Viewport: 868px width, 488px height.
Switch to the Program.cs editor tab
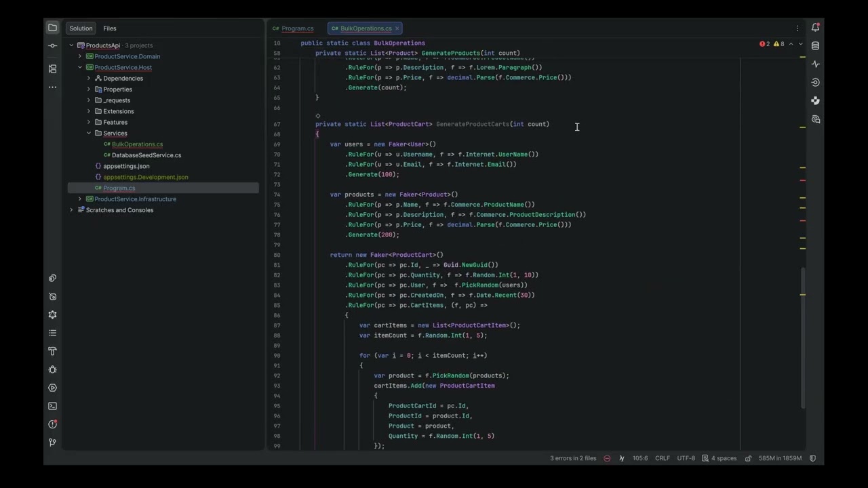tap(293, 28)
